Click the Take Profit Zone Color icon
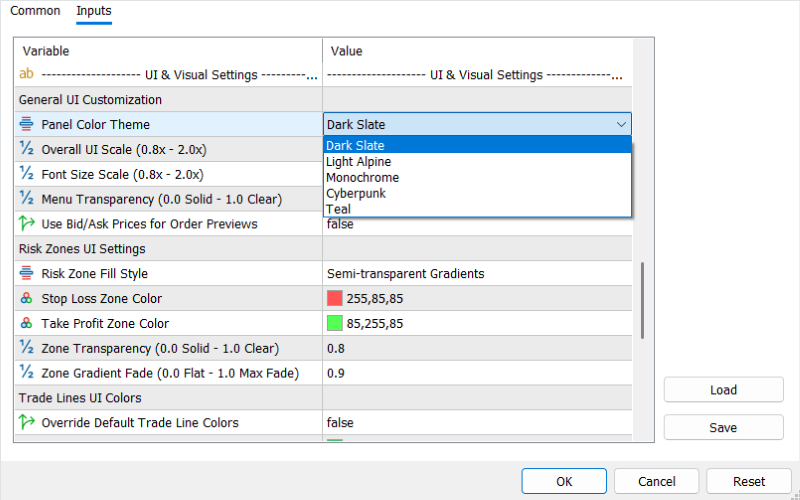 click(x=27, y=323)
